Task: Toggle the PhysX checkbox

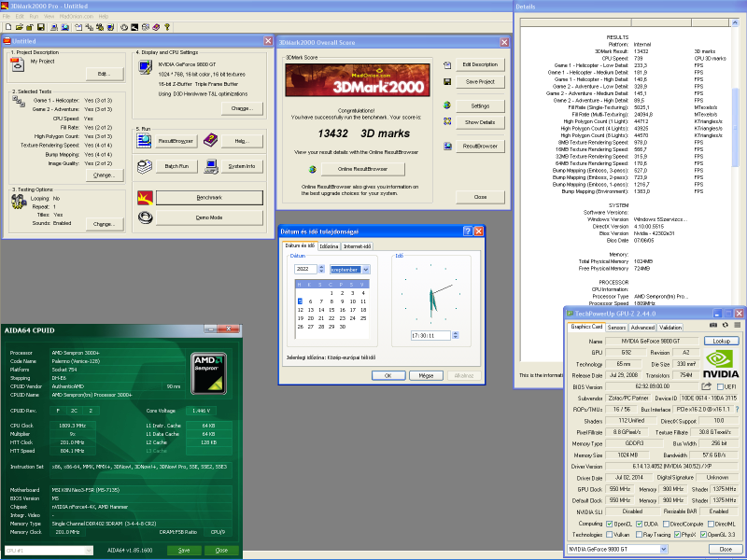Action: click(677, 534)
